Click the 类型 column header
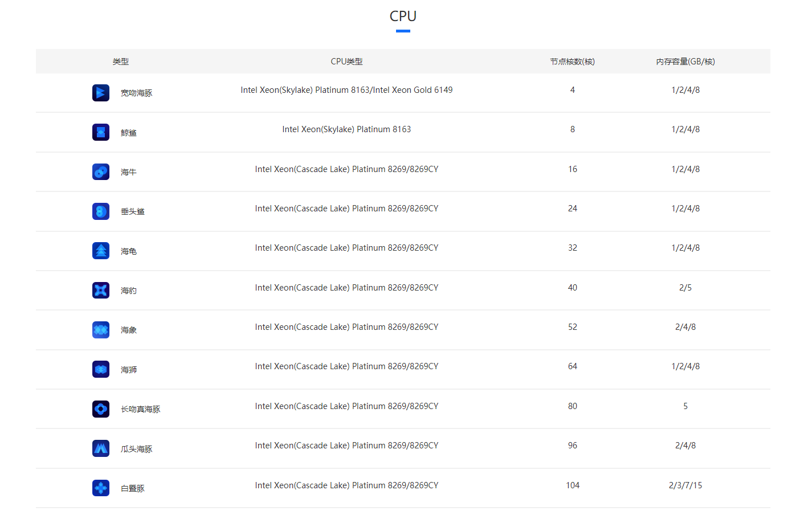Screen dimensions: 812x527 click(x=120, y=62)
